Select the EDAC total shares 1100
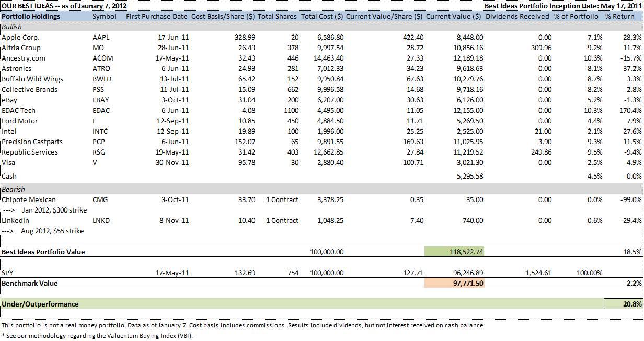Screen dimensions: 644x341 (291, 110)
